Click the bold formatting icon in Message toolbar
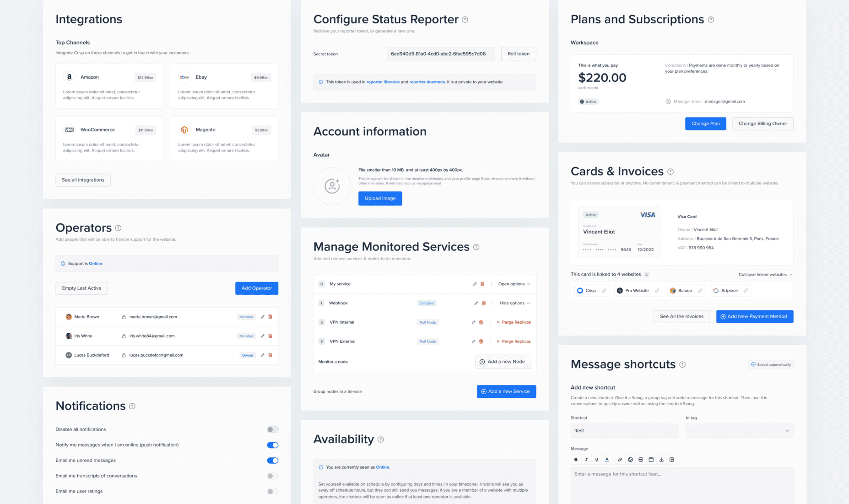Viewport: 849px width, 504px height. click(576, 460)
